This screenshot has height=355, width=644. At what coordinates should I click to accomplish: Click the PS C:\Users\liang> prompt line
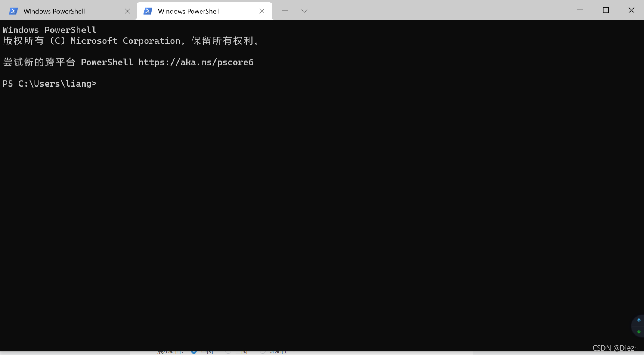pos(50,84)
